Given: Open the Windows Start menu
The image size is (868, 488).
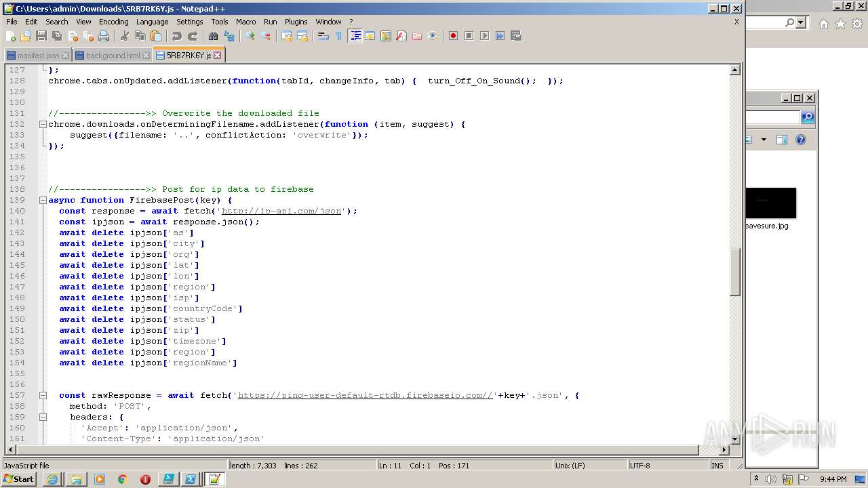Looking at the screenshot, I should [19, 479].
